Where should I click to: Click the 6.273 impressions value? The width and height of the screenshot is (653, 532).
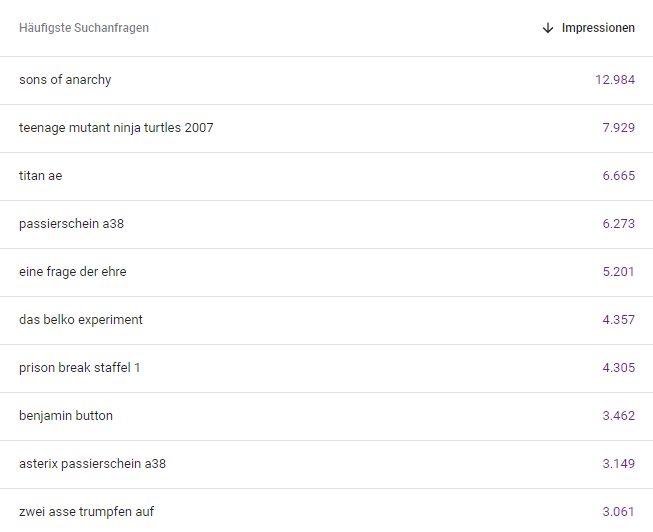coord(618,224)
